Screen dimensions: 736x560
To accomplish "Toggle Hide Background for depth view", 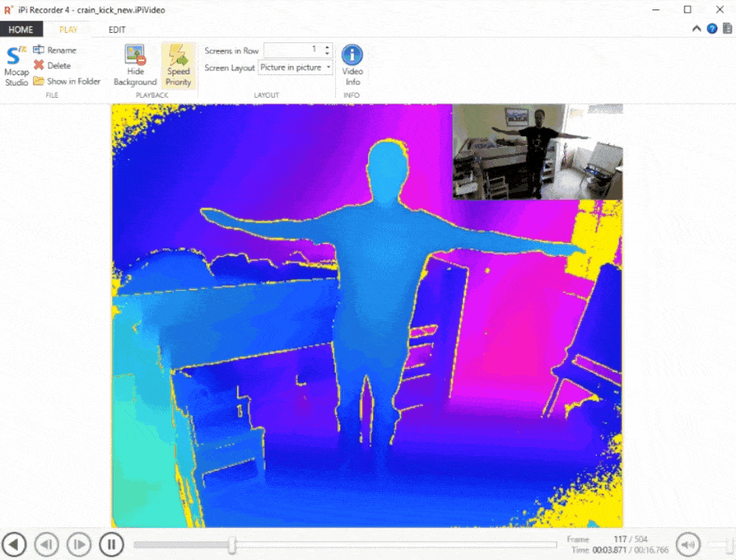I will point(135,66).
